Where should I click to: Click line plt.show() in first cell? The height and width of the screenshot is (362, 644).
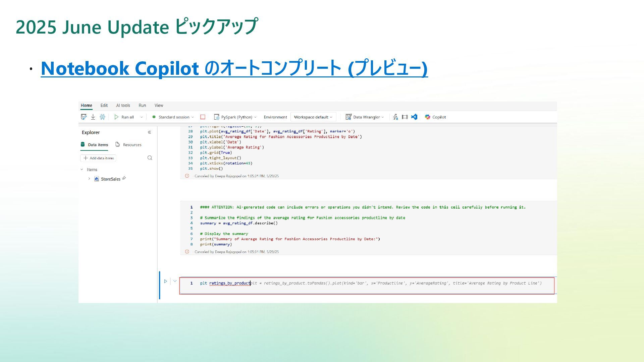[211, 169]
